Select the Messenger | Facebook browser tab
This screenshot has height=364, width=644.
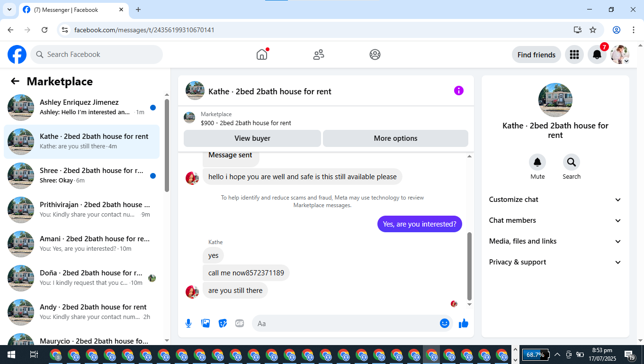click(73, 9)
